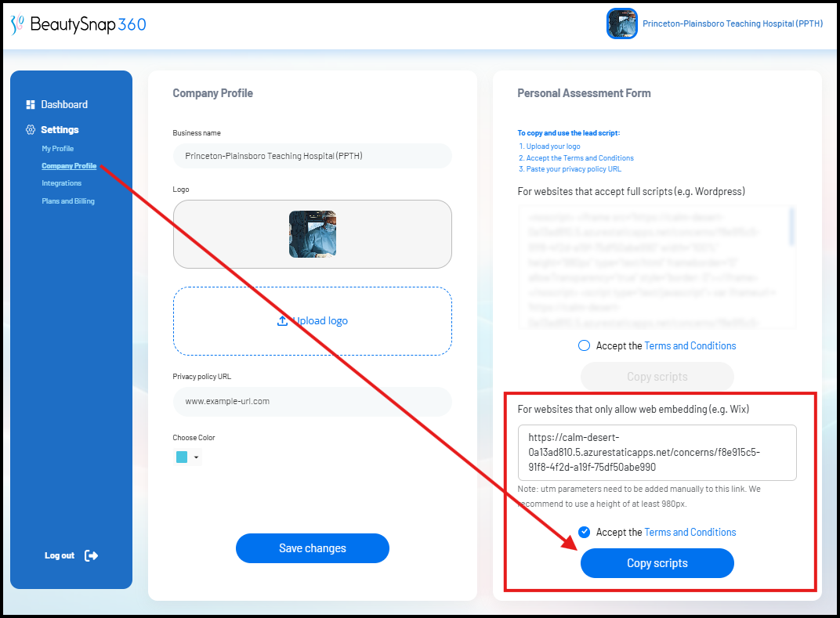Viewport: 840px width, 618px height.
Task: Uncheck Terms checkbox for web embedding
Action: tap(584, 532)
